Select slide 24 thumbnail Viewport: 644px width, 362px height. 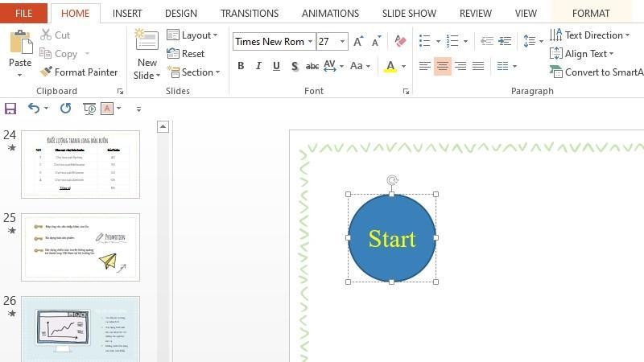point(80,164)
